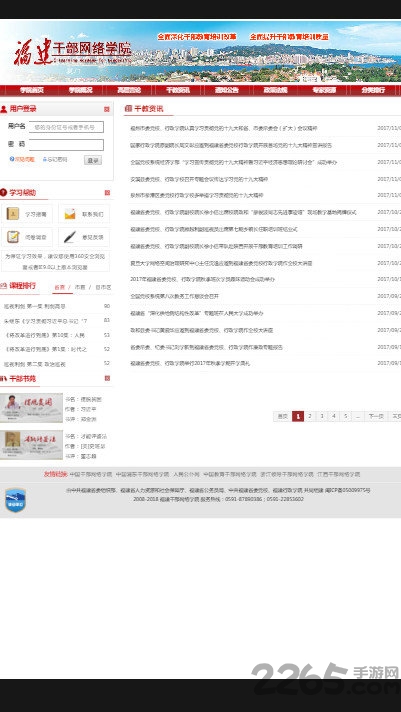Open 中国教育干部网络学院 footer link

click(230, 474)
